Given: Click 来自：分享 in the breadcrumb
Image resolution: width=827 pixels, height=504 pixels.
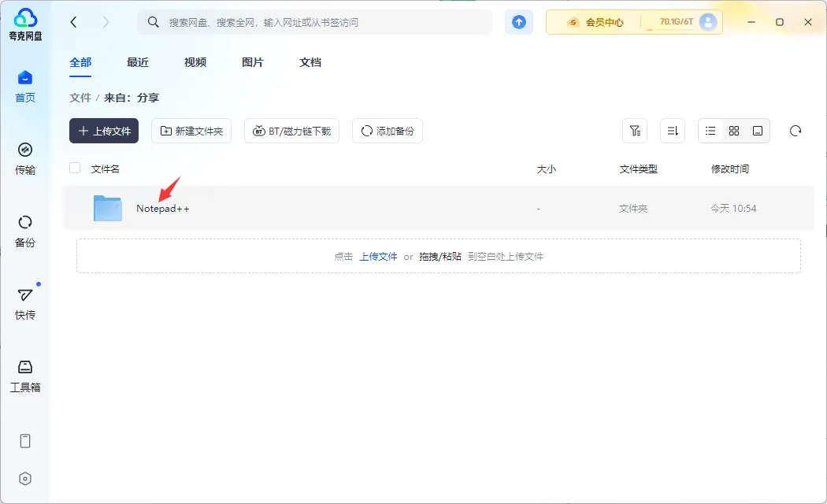Looking at the screenshot, I should coord(132,98).
